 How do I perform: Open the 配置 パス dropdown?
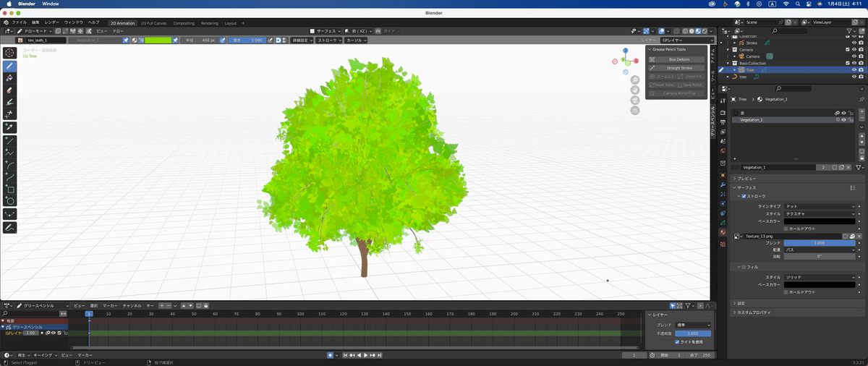click(820, 250)
